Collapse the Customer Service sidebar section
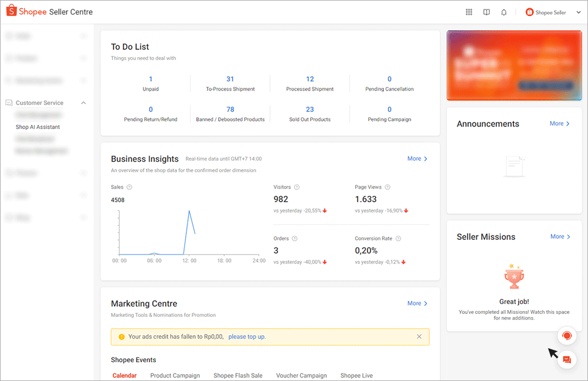Screen dimensions: 588x381 click(83, 103)
